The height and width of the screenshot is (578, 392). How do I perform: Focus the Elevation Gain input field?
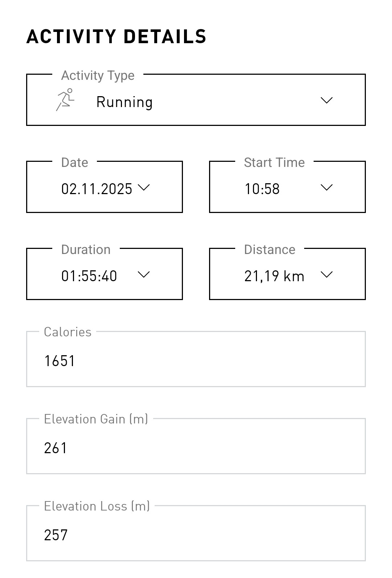coord(196,446)
